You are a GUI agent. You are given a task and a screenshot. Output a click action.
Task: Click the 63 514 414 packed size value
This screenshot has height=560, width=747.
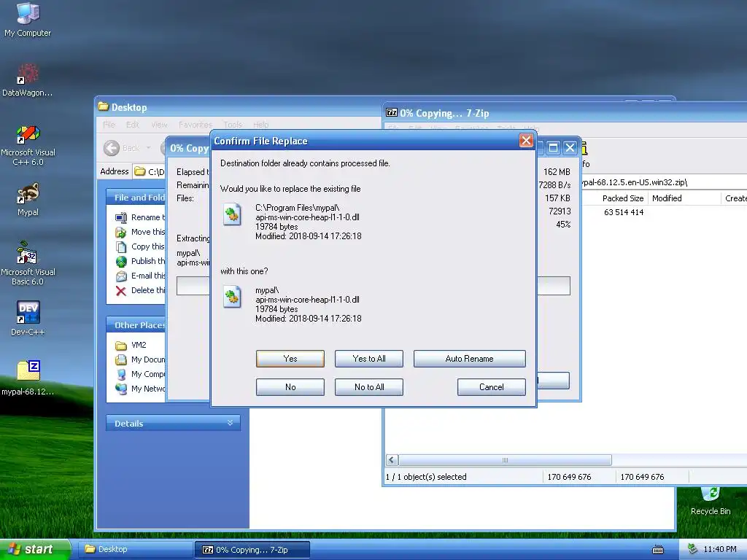pyautogui.click(x=624, y=212)
